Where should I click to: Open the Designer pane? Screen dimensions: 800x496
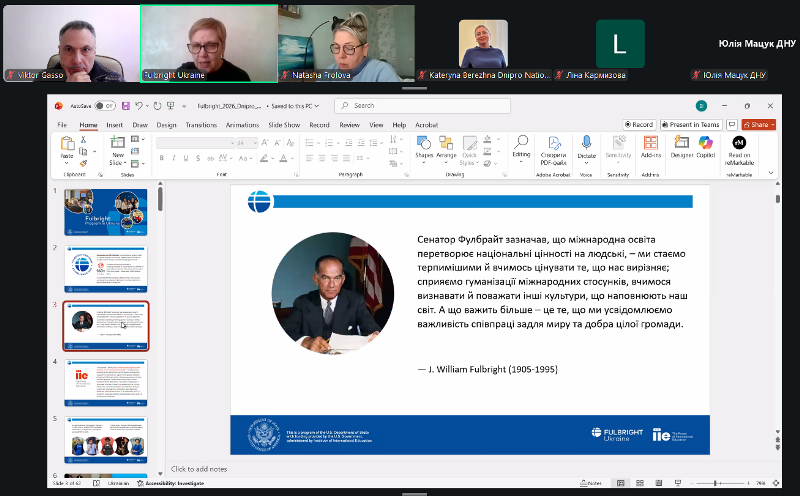[x=681, y=146]
